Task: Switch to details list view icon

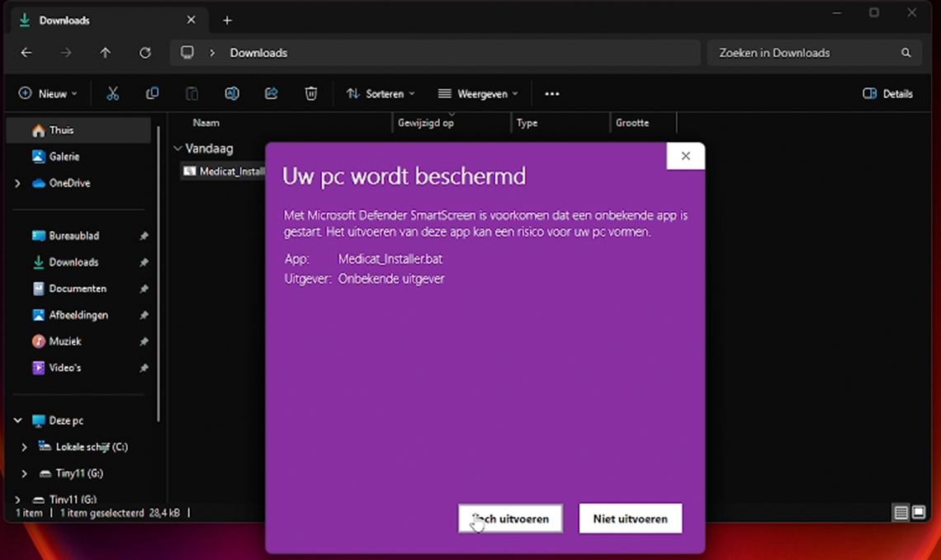Action: coord(901,513)
